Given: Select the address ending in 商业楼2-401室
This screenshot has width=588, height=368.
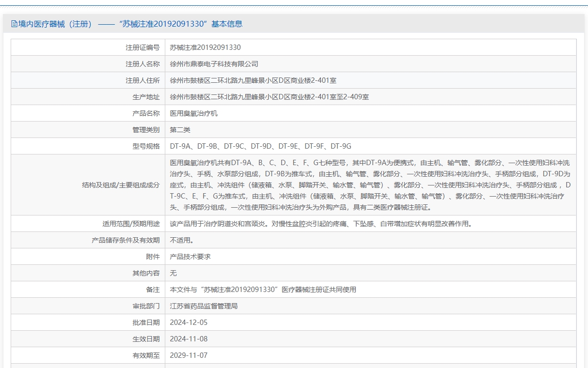Looking at the screenshot, I should pyautogui.click(x=253, y=80).
